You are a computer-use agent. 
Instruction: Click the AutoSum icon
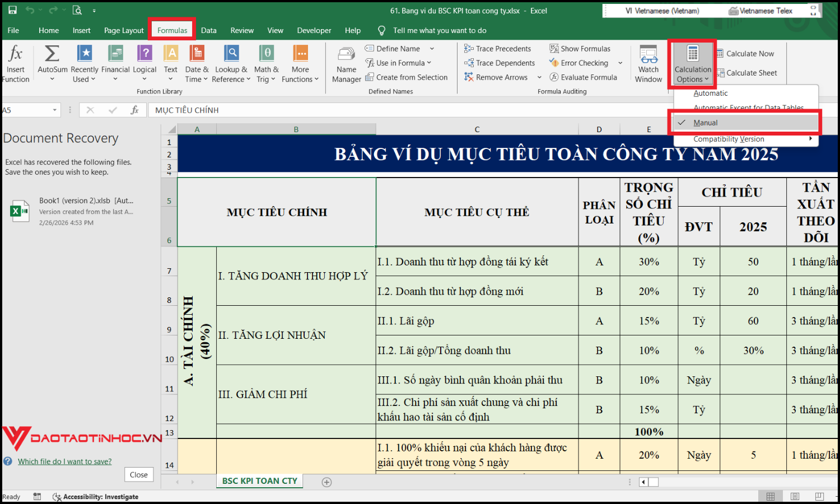pos(52,54)
